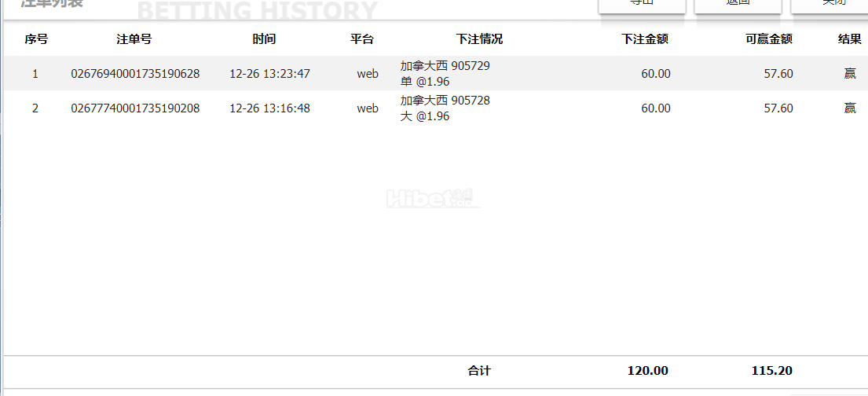Click the Hibet watermark logo

tap(434, 198)
